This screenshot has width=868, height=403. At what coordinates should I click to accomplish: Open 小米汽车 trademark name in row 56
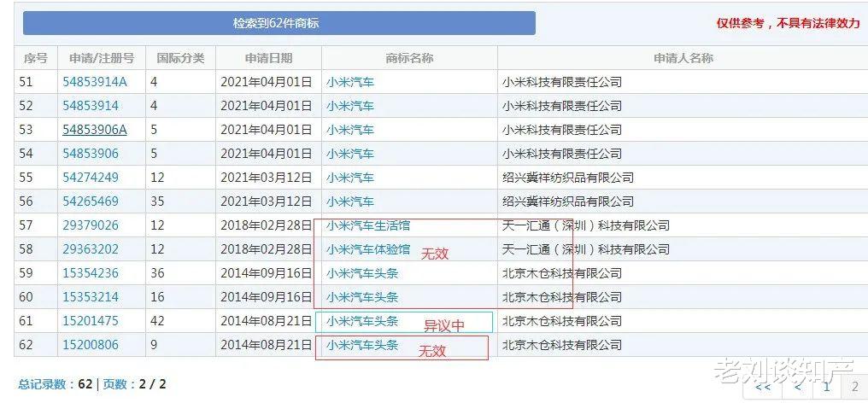[350, 201]
